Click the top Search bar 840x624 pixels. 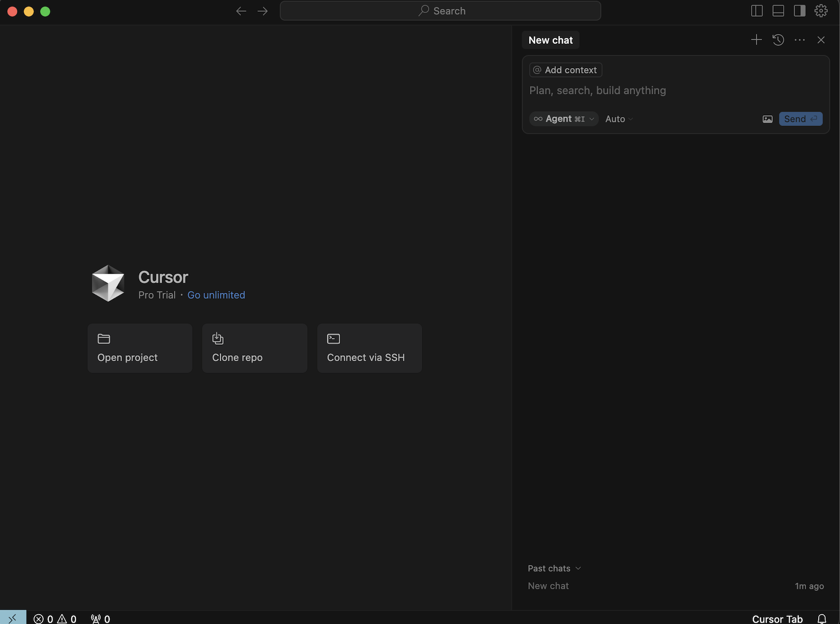pyautogui.click(x=440, y=11)
